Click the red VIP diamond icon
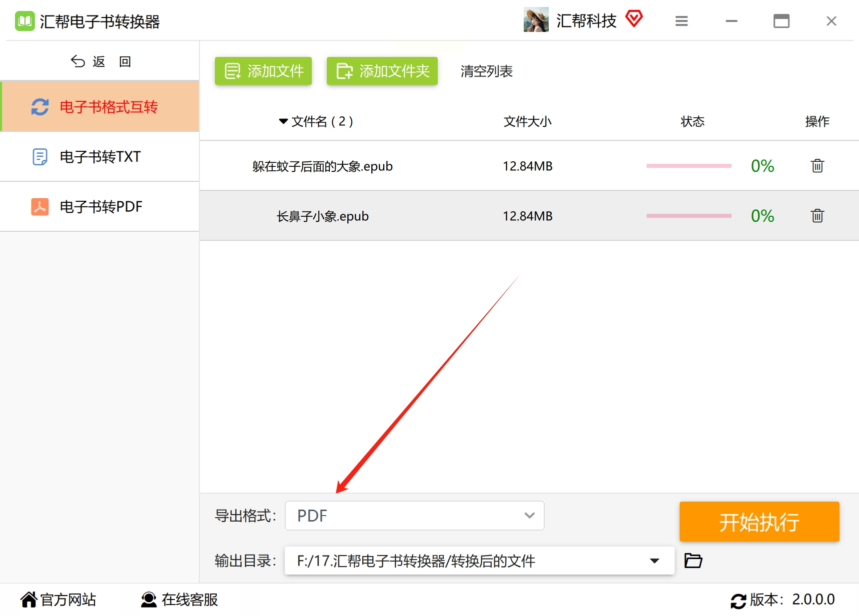 (634, 19)
